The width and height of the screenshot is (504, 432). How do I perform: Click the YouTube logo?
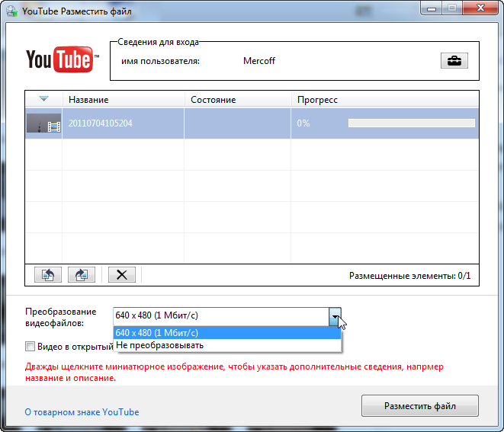(63, 59)
